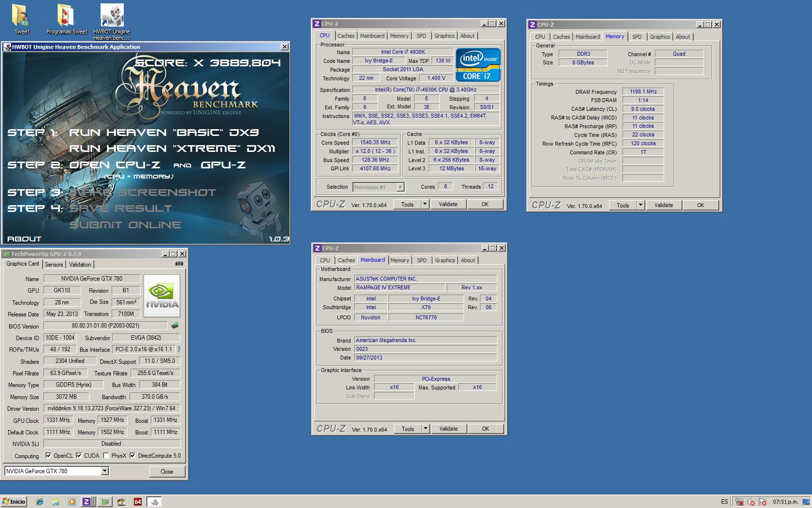Click the ES language indicator
The width and height of the screenshot is (812, 508).
tap(725, 502)
